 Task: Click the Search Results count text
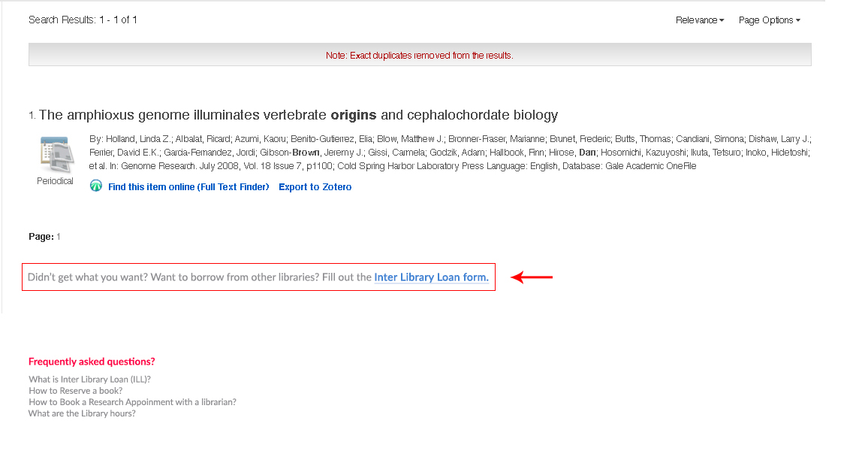[x=83, y=20]
